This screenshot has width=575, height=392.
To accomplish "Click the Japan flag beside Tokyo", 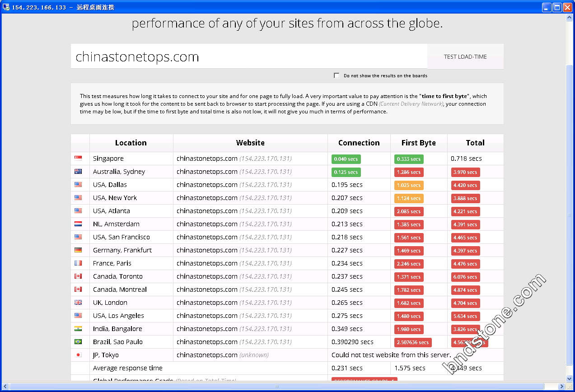I will 78,355.
